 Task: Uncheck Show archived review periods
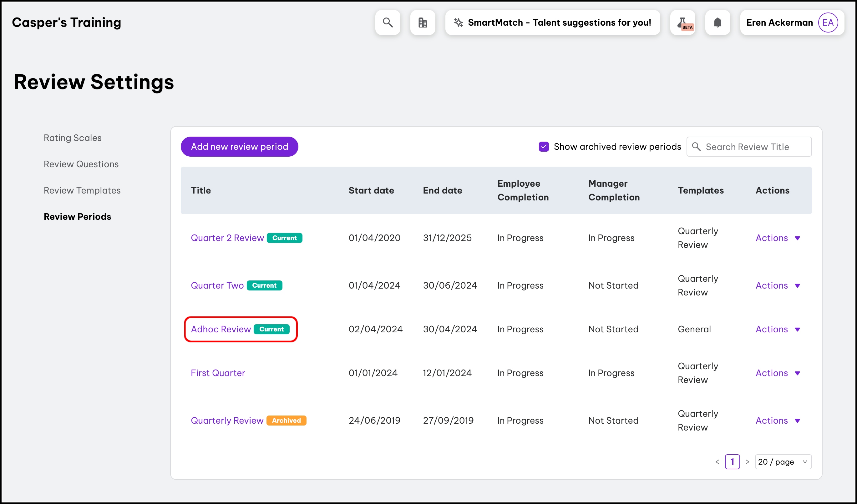(544, 147)
